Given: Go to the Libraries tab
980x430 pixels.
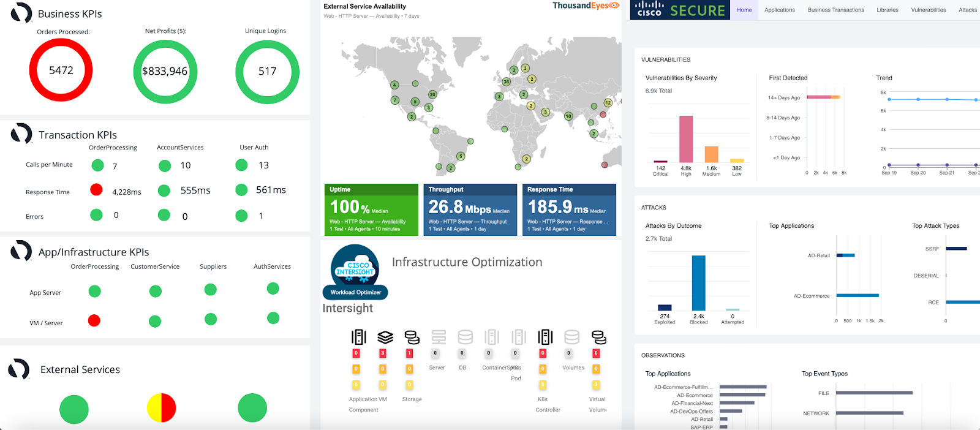Looking at the screenshot, I should (887, 10).
